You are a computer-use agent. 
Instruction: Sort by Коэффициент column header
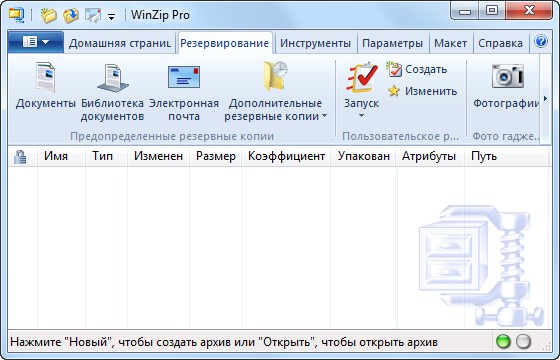[x=286, y=156]
